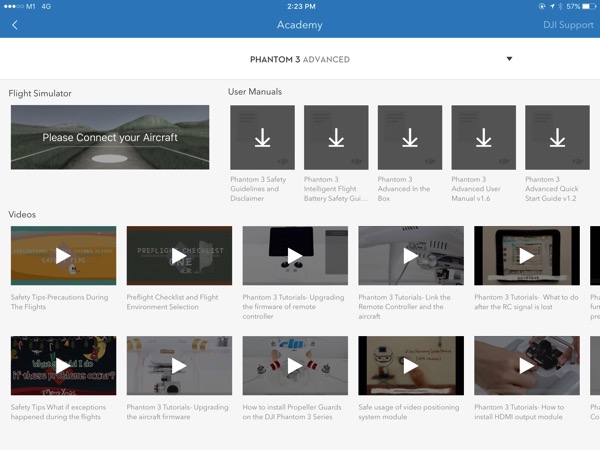This screenshot has height=450, width=600.
Task: Download Intelligent Flight Battery Safety Guide manual
Action: pos(336,137)
